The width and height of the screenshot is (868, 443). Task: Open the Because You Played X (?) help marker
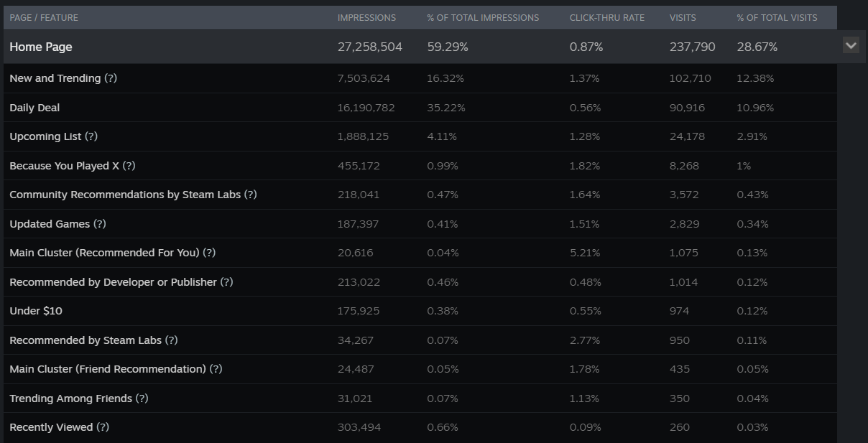point(129,166)
